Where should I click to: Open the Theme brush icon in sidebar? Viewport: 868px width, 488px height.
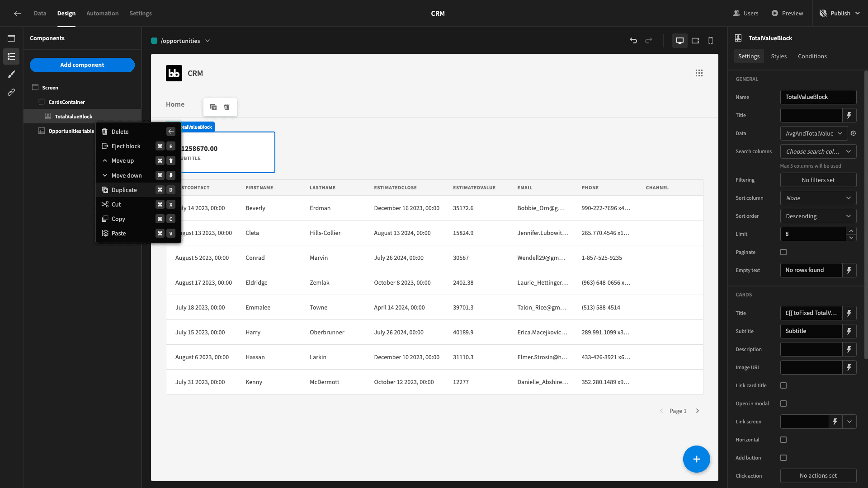[11, 74]
